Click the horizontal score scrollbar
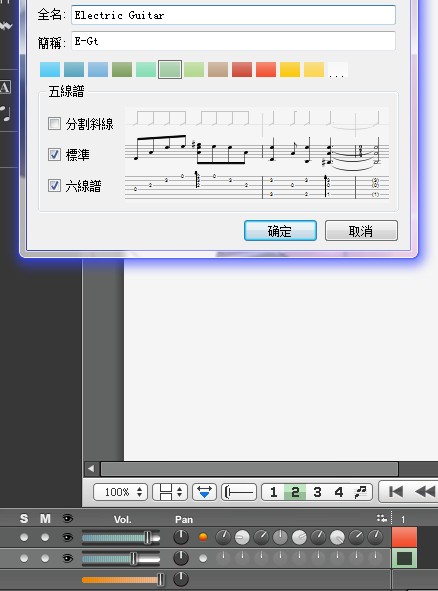 249,469
